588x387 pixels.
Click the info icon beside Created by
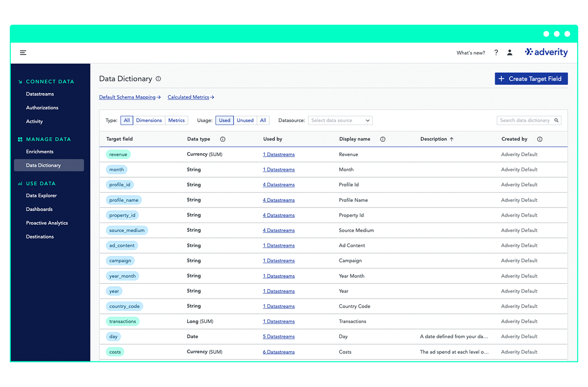(540, 138)
